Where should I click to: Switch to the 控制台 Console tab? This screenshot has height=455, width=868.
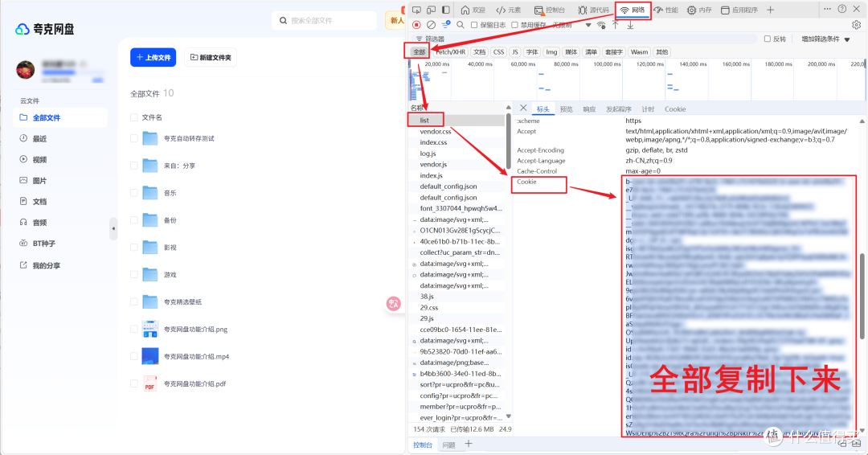pyautogui.click(x=549, y=10)
